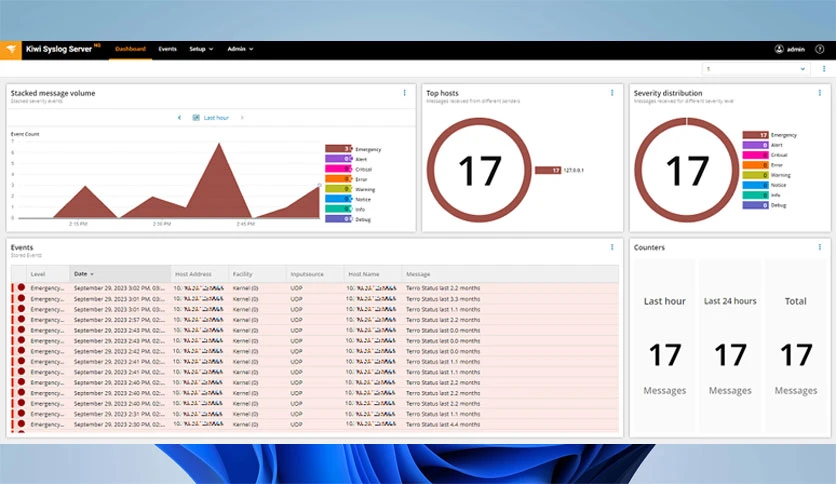Screen dimensions: 836x484
Task: Click the 127.0.0.1 host legend entry
Action: (559, 170)
